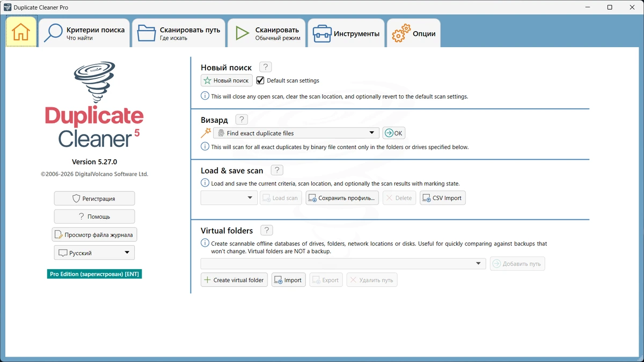Open CSV Import
This screenshot has height=362, width=644.
coord(443,198)
